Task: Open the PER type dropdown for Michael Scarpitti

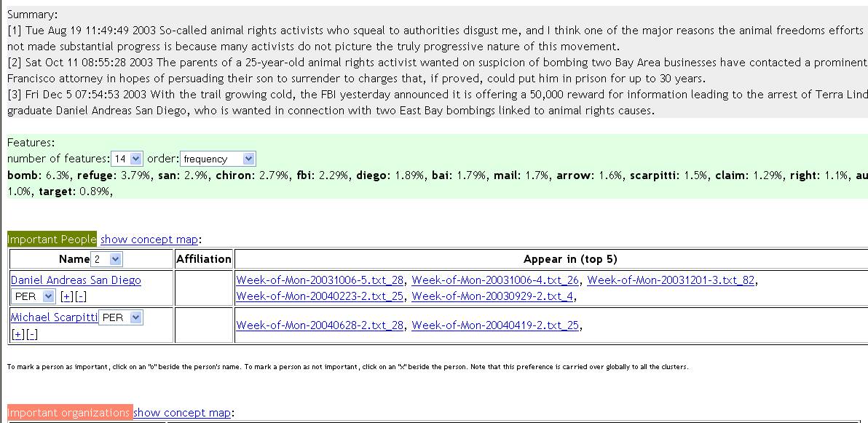Action: [121, 317]
